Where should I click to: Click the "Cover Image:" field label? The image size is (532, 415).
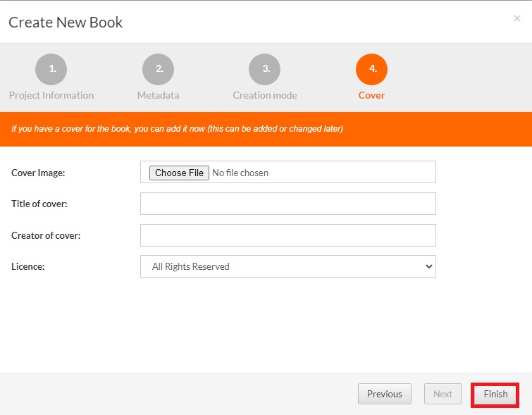[38, 173]
